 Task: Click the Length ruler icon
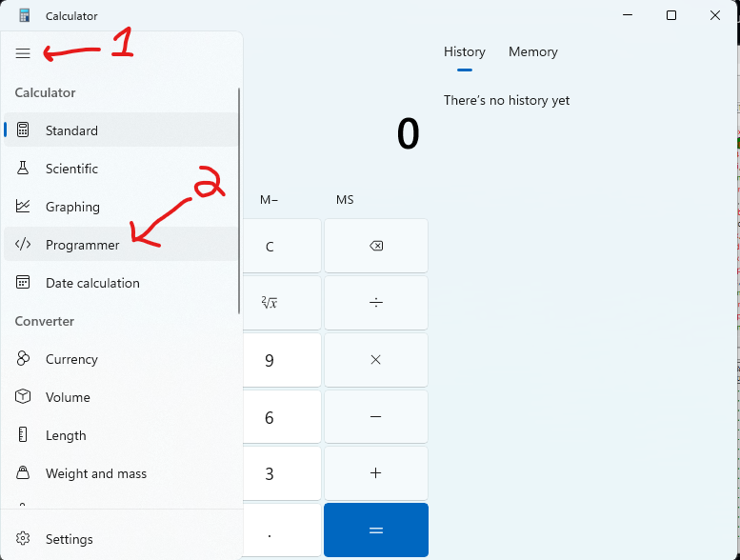[23, 434]
